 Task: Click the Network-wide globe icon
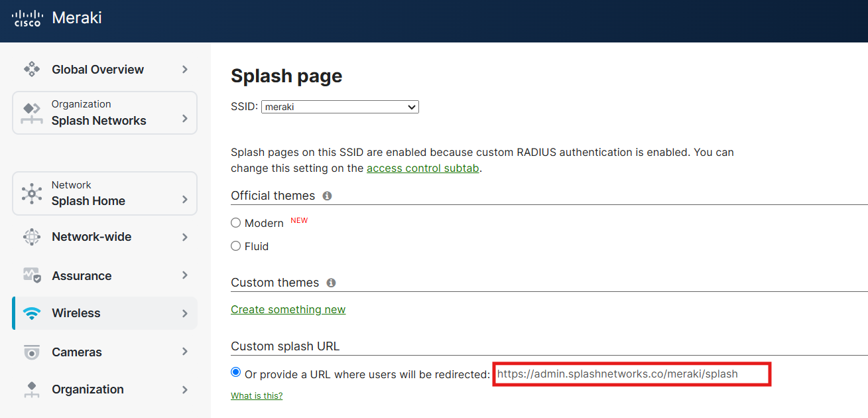click(x=31, y=237)
